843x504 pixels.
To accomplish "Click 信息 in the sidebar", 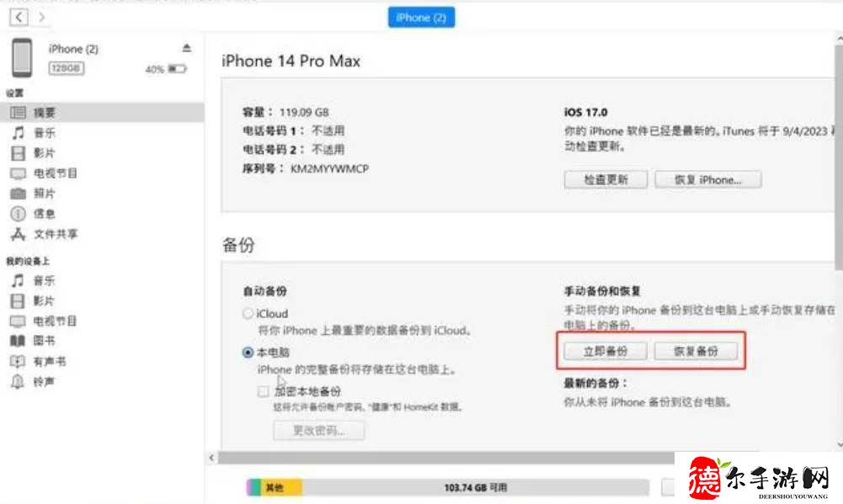I will [x=45, y=214].
